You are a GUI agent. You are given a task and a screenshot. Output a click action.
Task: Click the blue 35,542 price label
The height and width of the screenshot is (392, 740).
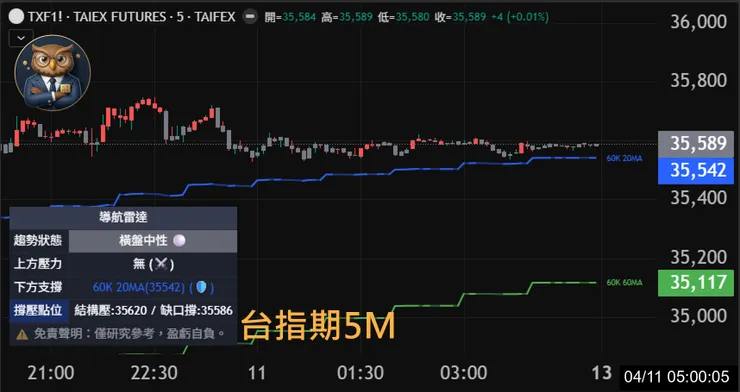[x=696, y=170]
